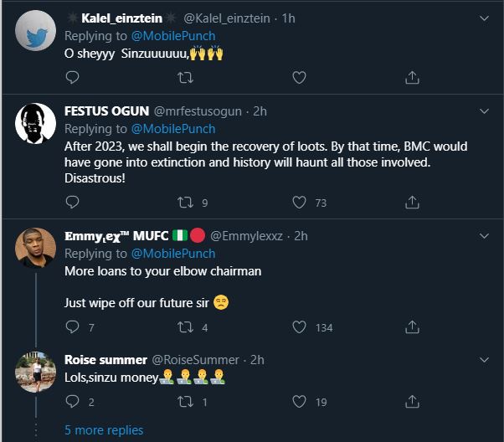Open more options for Kalel_einztein's tweet

click(x=483, y=18)
